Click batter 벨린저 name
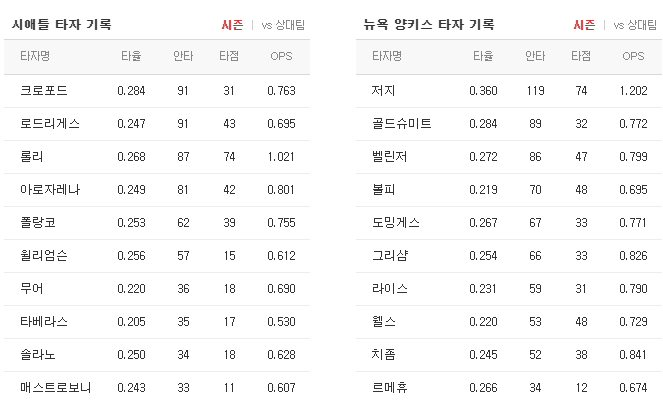 (x=389, y=157)
